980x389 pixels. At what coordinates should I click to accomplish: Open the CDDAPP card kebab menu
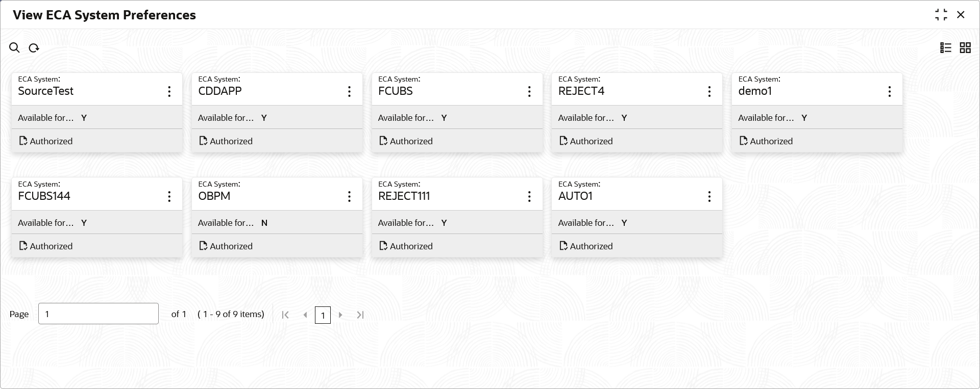349,92
